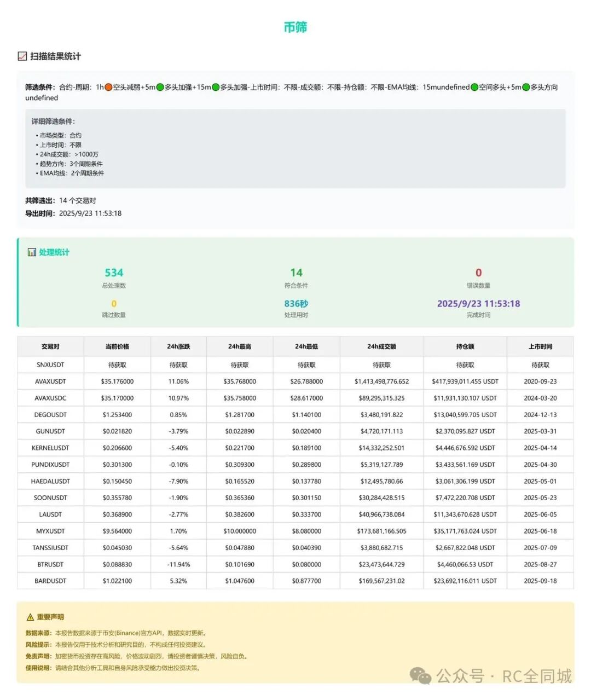Select the 交易对 column header
The height and width of the screenshot is (700, 591).
pos(50,347)
